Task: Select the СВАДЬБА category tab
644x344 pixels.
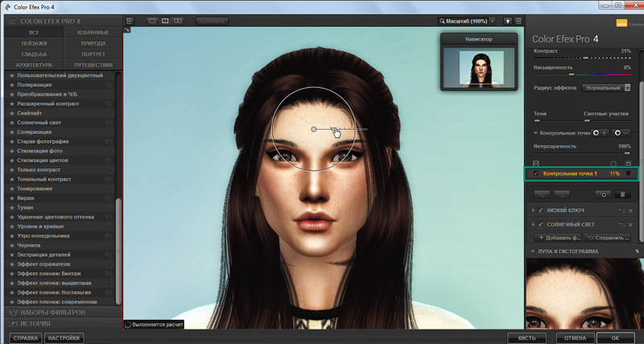Action: 34,54
